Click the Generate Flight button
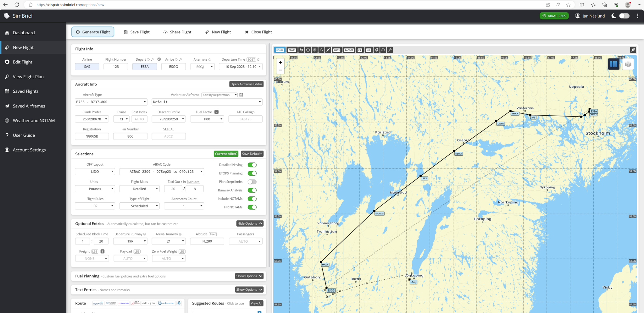Screen dimensions: 644x313 pyautogui.click(x=92, y=32)
